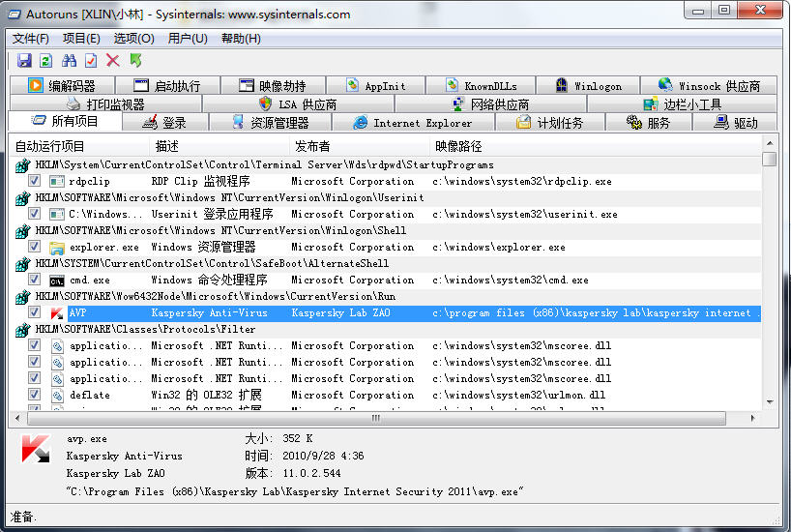Viewport: 791px width, 532px height.
Task: Select the c:\windows\explorer.exe path text
Action: (x=499, y=248)
